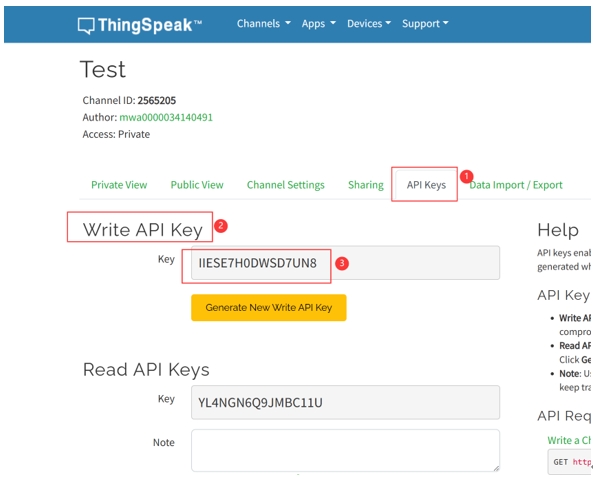The width and height of the screenshot is (593, 479).
Task: Click the ThingSpeak logo
Action: click(140, 25)
